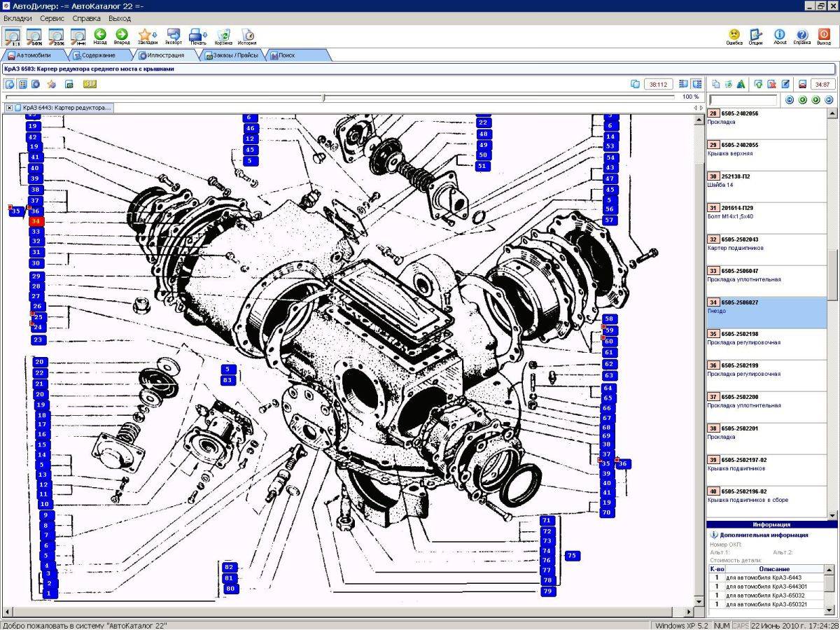This screenshot has height=630, width=840.
Task: Select the 'для автомобиля КрАЗ-6443' table row
Action: [766, 577]
